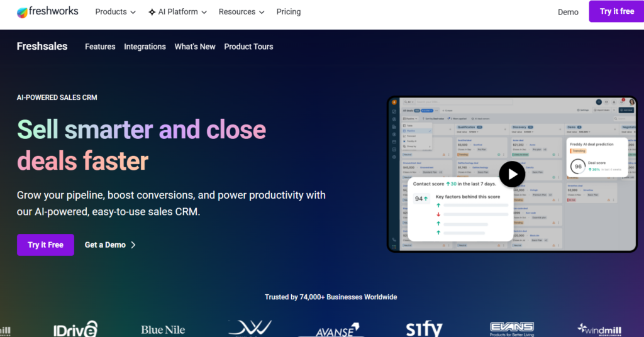The width and height of the screenshot is (644, 337).
Task: Open the Features tab
Action: [100, 47]
